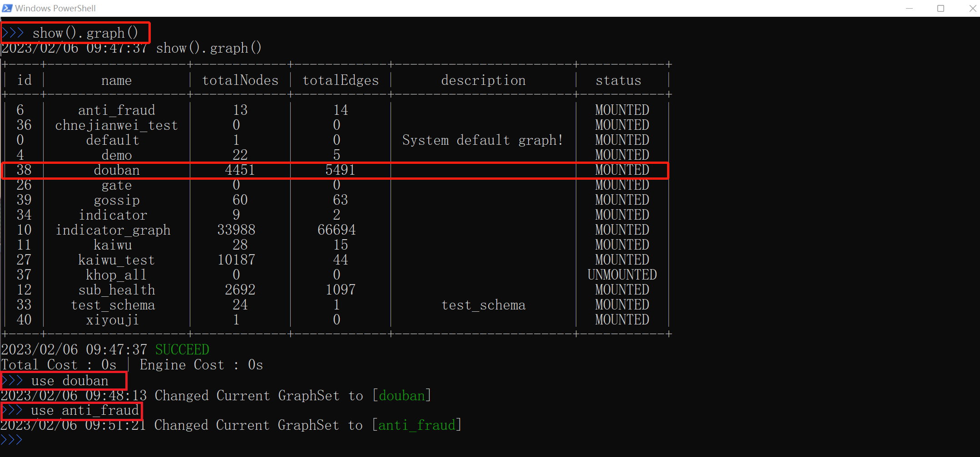
Task: Maximize the PowerShell window
Action: (941, 8)
